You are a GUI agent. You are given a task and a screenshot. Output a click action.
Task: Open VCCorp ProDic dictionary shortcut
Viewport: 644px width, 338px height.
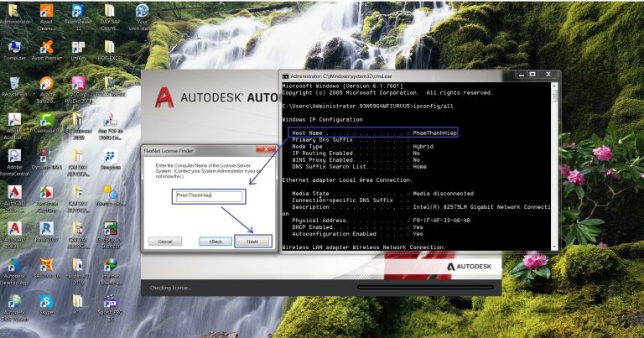[78, 91]
